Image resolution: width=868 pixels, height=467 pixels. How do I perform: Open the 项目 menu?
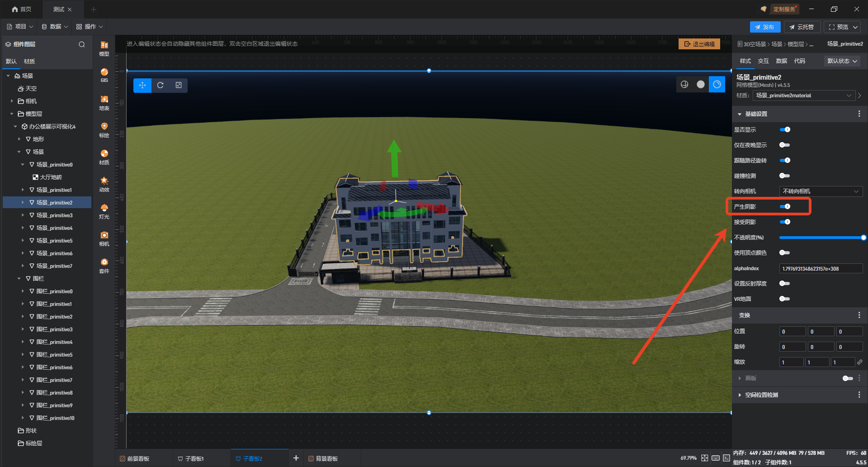pos(20,27)
